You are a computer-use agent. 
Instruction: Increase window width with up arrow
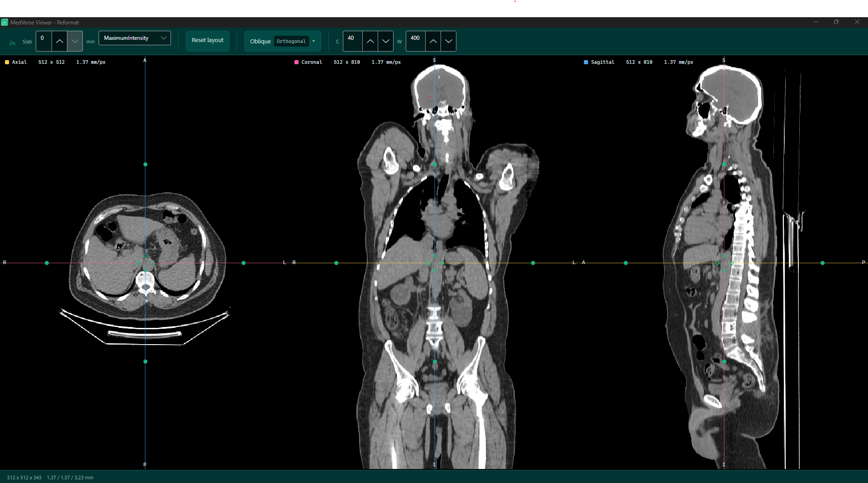click(433, 41)
